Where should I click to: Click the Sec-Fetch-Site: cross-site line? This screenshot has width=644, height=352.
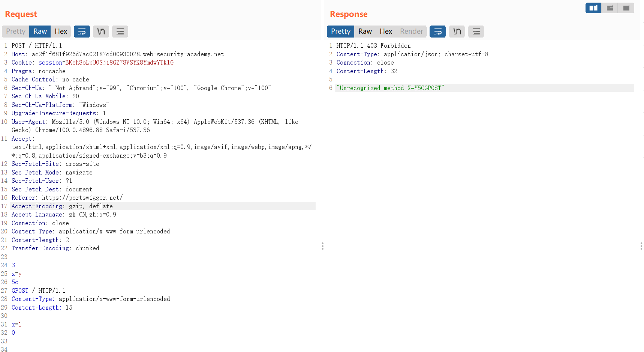pos(55,164)
